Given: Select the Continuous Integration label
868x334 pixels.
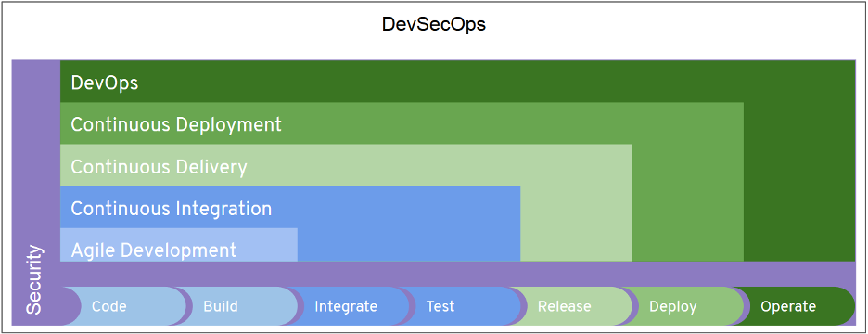Looking at the screenshot, I should point(171,209).
